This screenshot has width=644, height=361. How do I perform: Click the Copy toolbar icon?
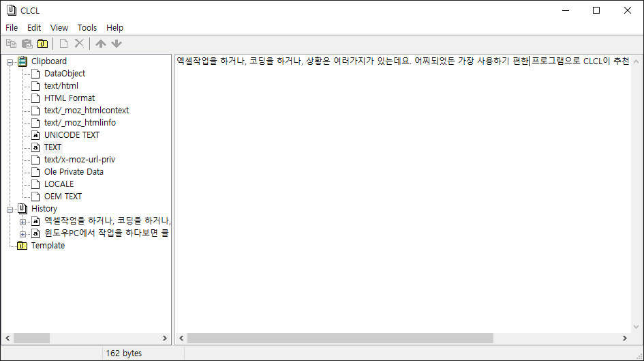[11, 43]
